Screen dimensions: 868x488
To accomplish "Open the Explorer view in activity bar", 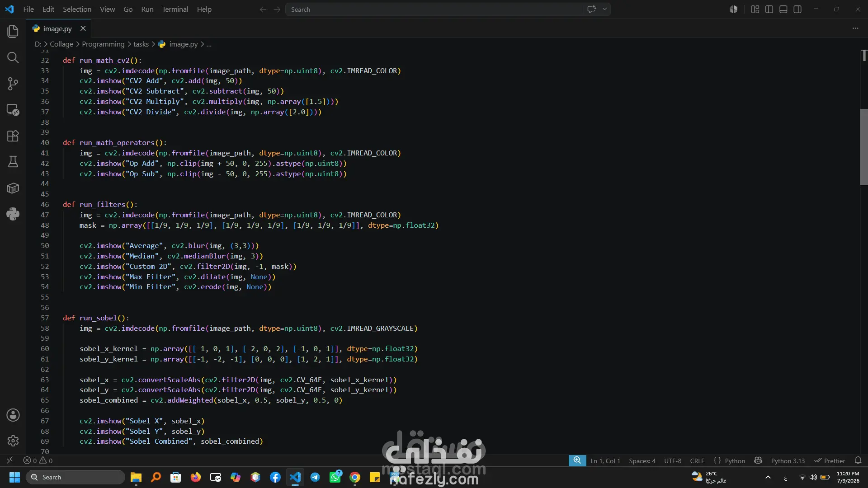I will coord(13,31).
